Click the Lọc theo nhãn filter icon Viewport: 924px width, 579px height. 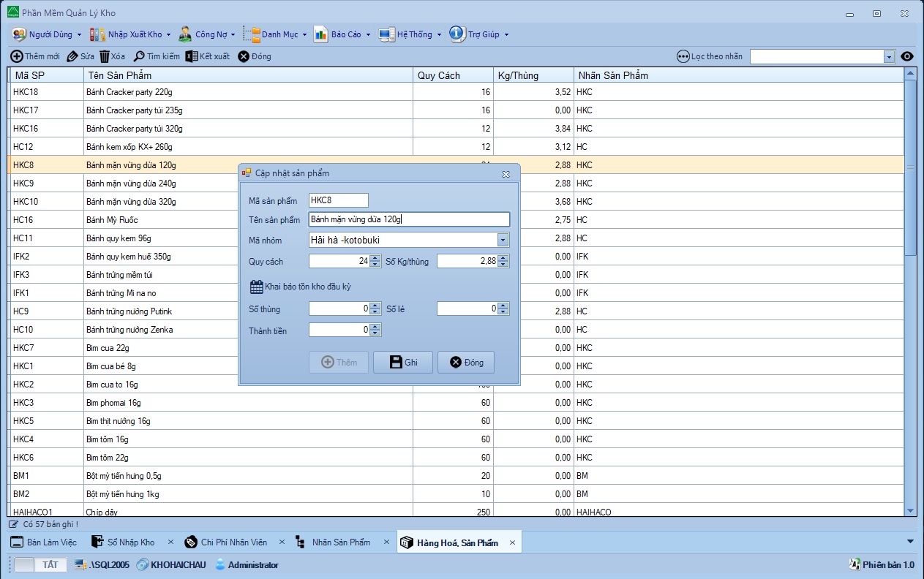[683, 56]
